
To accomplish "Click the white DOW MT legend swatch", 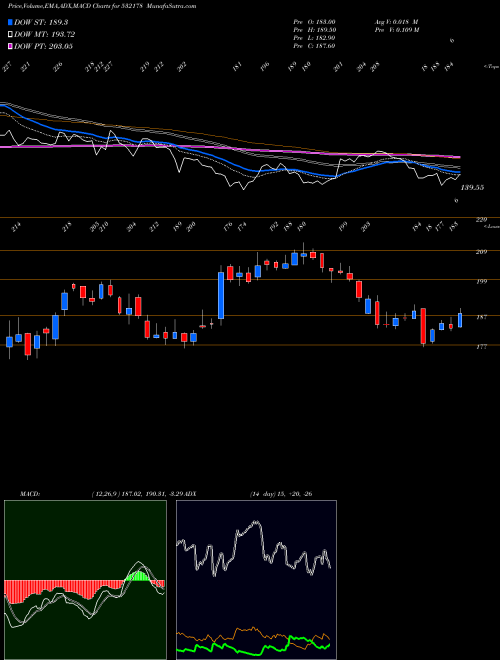I will click(10, 34).
